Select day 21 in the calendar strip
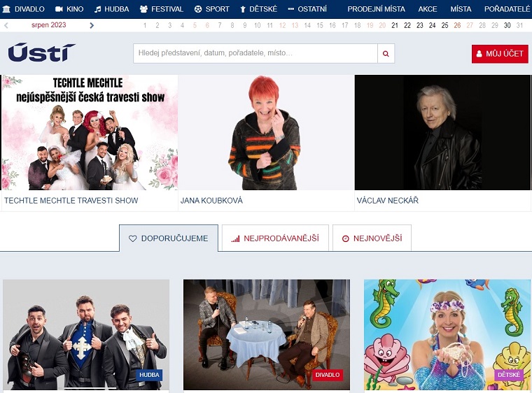 click(x=395, y=25)
